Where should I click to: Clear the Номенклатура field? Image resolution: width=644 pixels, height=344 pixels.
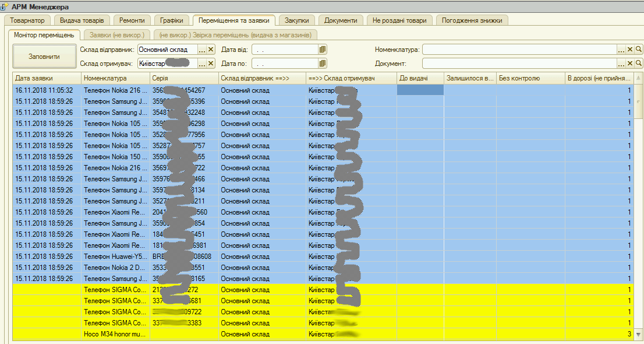click(x=629, y=50)
